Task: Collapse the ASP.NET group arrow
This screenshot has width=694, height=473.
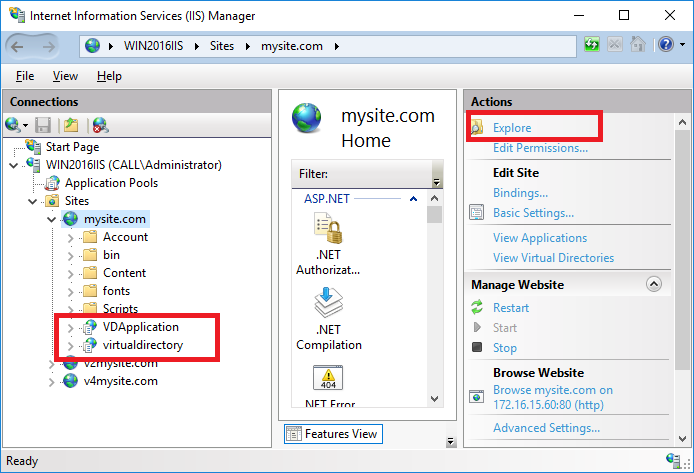Action: tap(413, 199)
